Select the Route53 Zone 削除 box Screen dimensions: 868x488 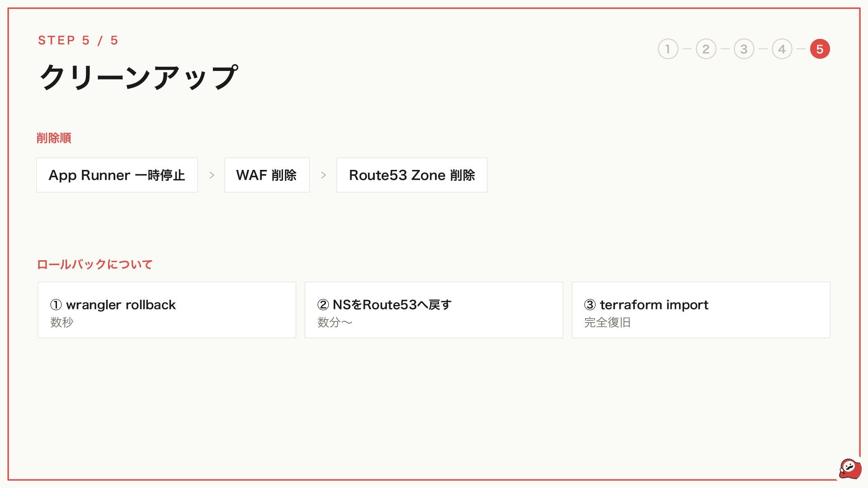coord(412,175)
